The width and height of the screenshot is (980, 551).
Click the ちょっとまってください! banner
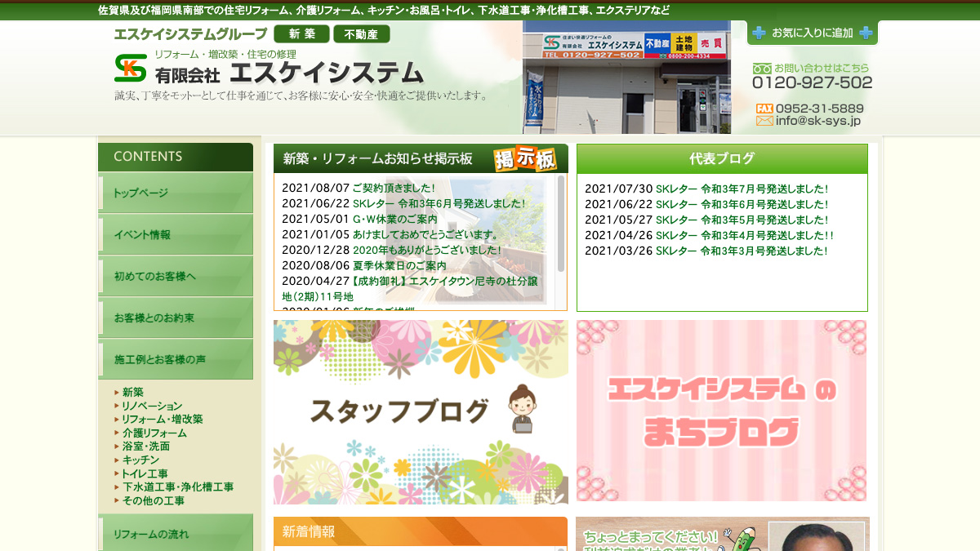(x=723, y=534)
